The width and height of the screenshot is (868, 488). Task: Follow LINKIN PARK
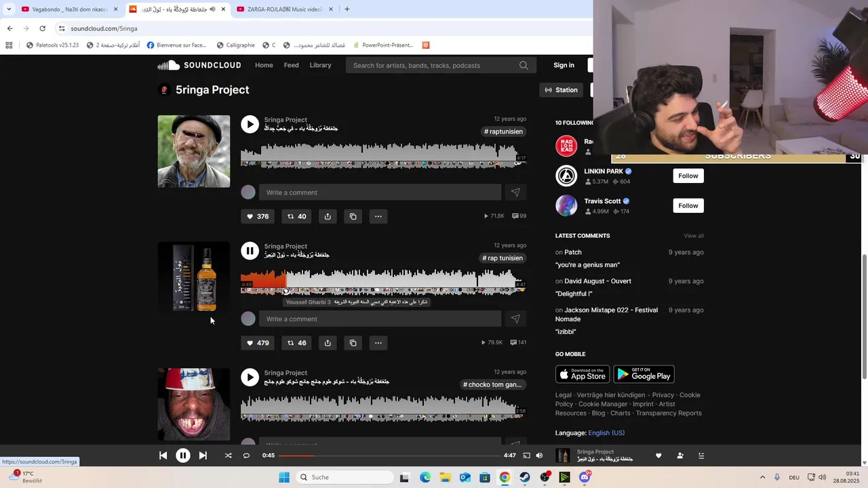688,176
